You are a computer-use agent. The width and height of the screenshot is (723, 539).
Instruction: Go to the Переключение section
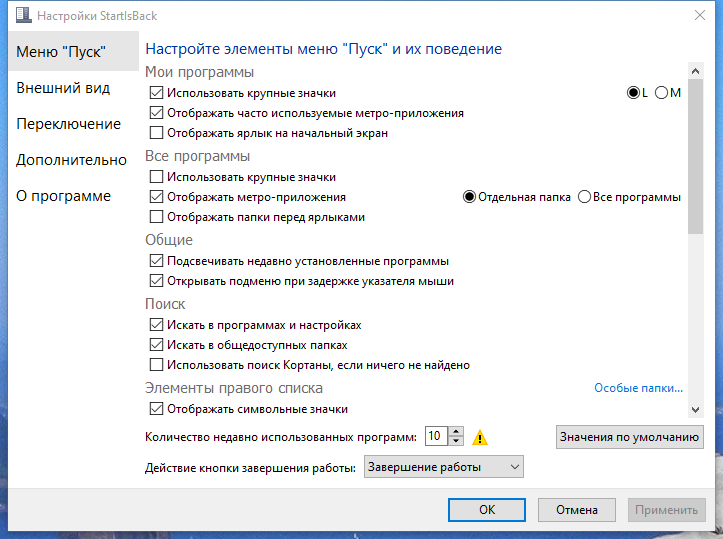[68, 124]
